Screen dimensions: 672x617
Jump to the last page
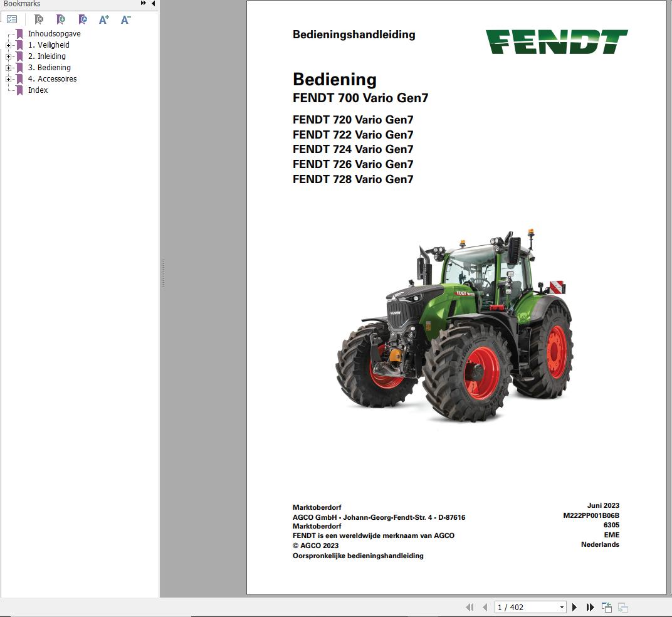(x=590, y=607)
